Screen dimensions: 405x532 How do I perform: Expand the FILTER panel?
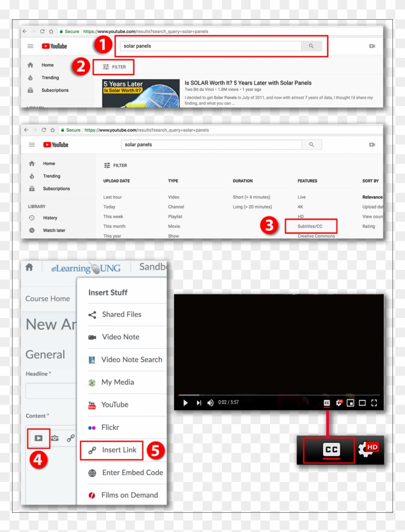pos(114,66)
